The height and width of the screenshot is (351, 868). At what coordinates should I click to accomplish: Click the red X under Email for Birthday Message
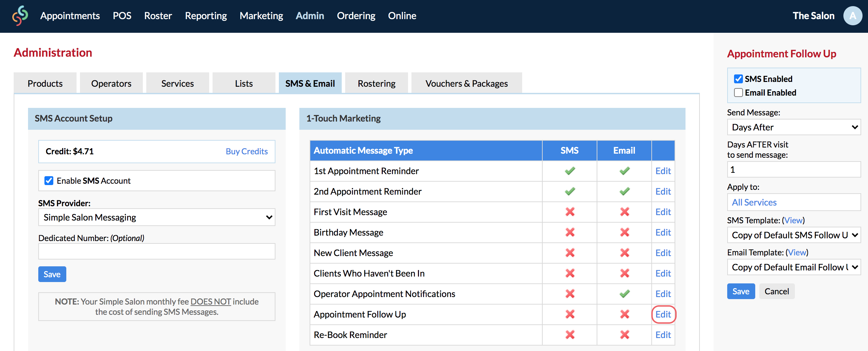(x=624, y=233)
